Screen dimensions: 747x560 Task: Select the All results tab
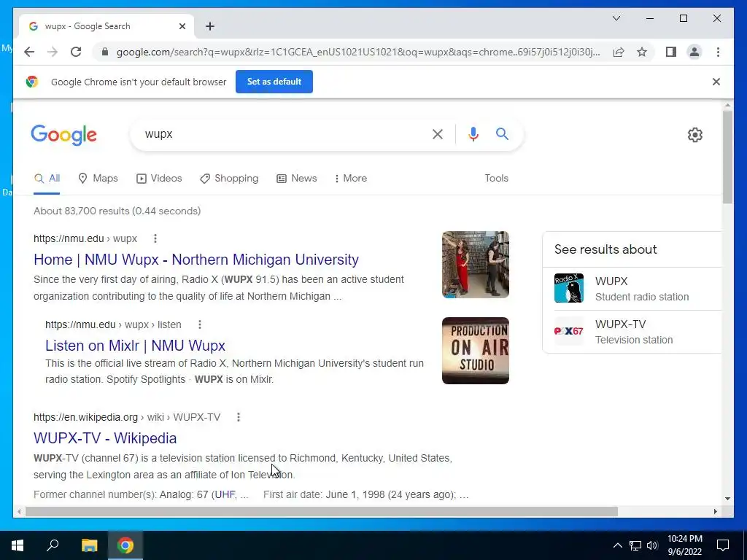coord(47,179)
